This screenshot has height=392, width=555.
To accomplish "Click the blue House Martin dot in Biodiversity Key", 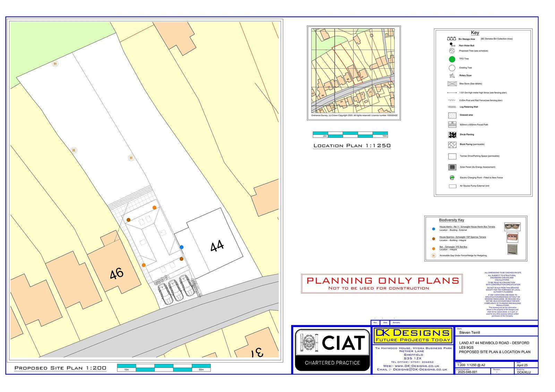I will (433, 229).
